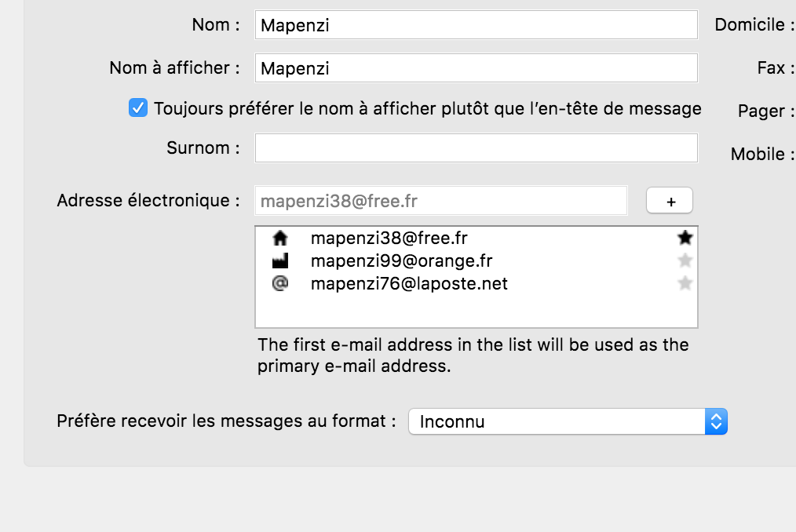Click into the Nom text field
796x532 pixels.
pos(476,25)
